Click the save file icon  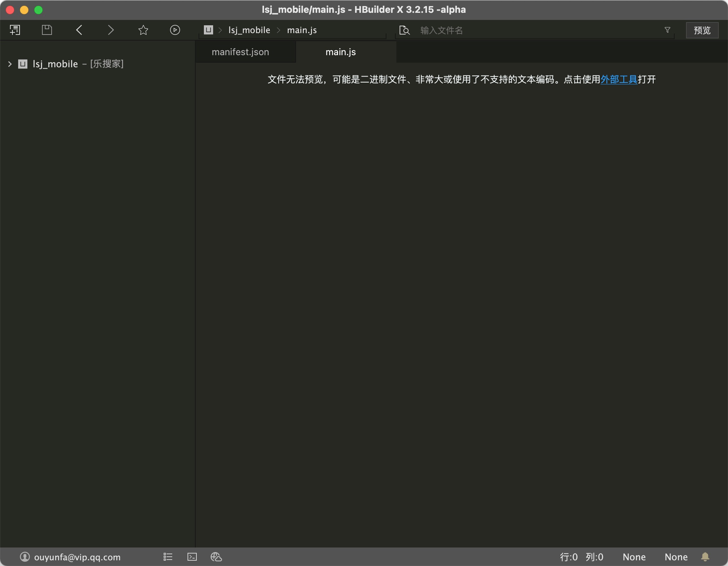pyautogui.click(x=47, y=30)
